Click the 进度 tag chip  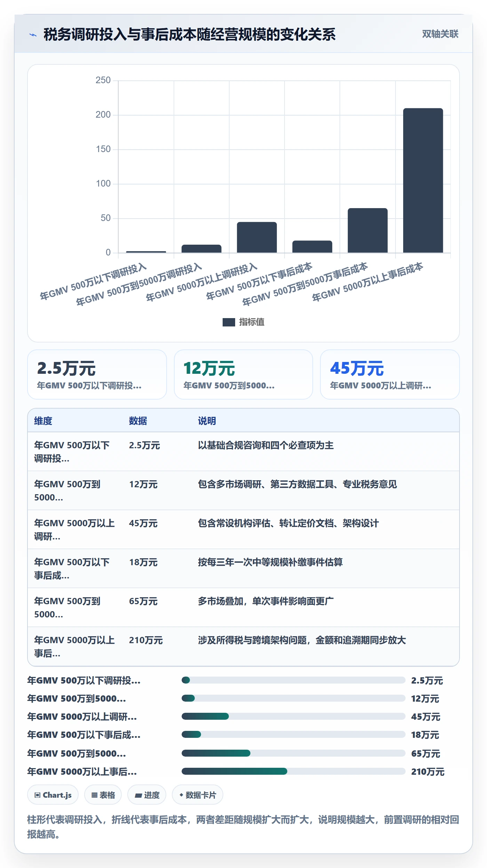[x=147, y=795]
